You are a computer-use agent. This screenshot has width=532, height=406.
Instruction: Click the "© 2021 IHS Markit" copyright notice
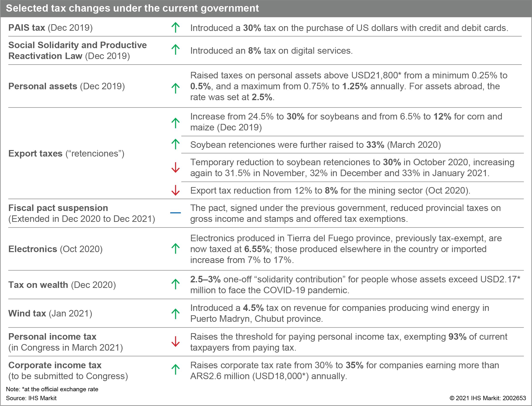pos(488,398)
